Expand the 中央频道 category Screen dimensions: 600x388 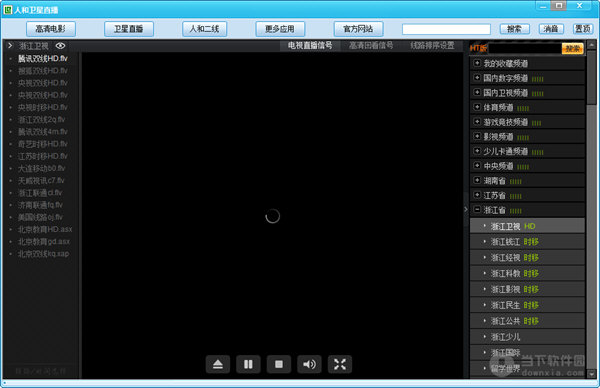(x=477, y=165)
